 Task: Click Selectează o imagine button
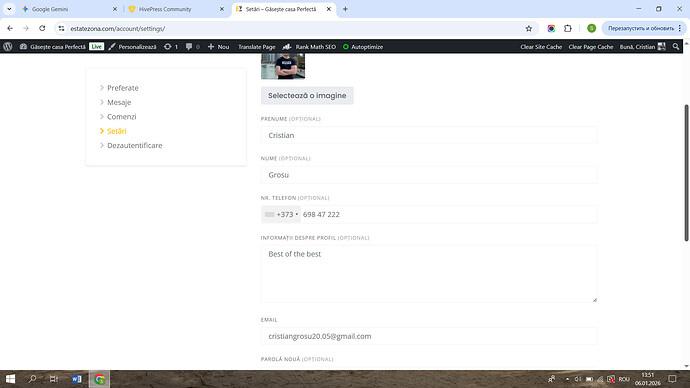click(307, 95)
